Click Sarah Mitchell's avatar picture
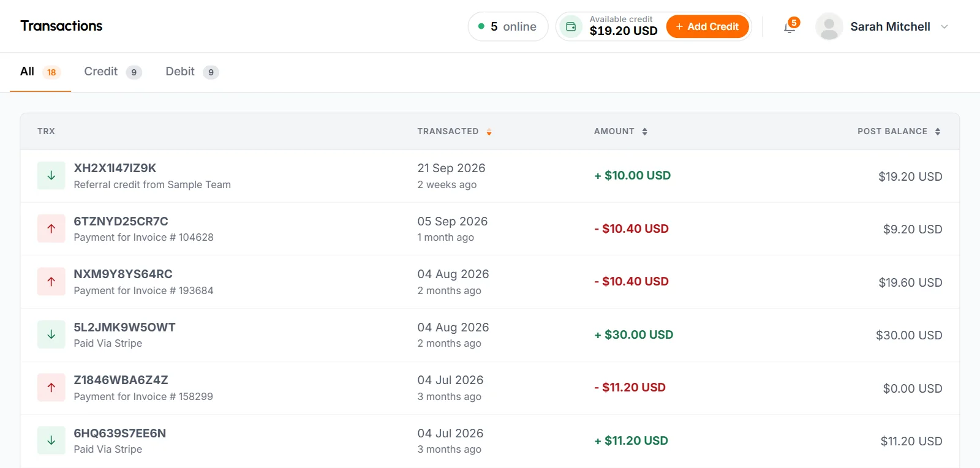 tap(829, 27)
